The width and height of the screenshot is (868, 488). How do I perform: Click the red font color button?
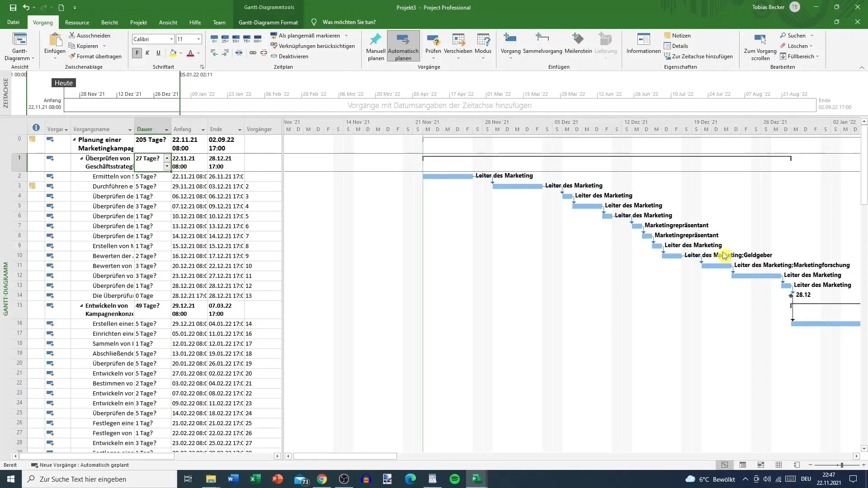tap(190, 53)
